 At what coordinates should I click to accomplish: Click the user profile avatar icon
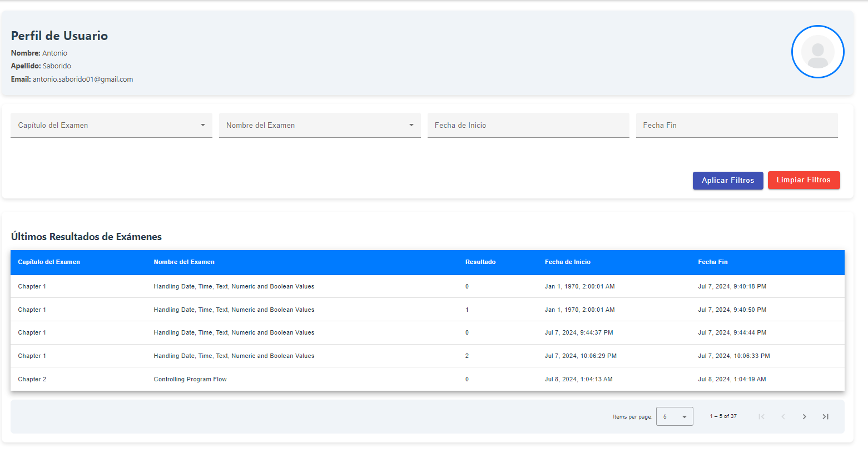coord(817,52)
